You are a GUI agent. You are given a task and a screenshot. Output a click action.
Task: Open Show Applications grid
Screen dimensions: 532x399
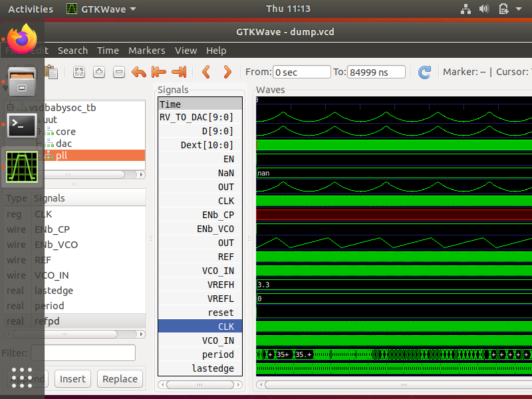coord(22,378)
